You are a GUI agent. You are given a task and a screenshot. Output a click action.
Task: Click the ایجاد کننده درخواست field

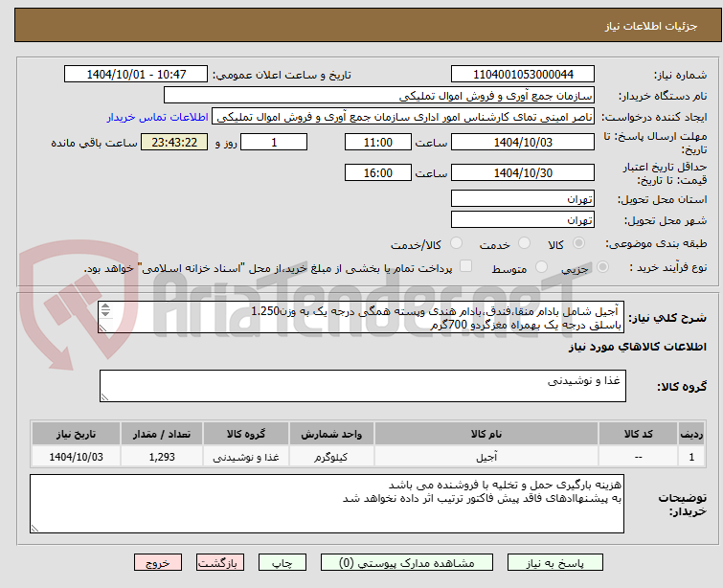(x=403, y=117)
